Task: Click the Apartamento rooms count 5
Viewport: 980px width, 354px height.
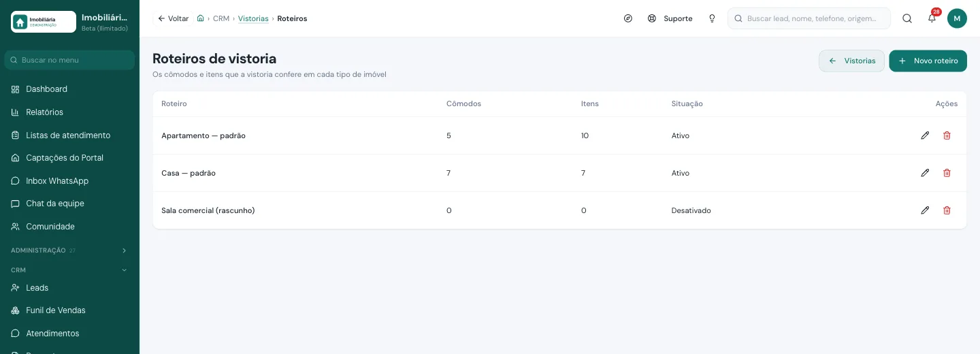Action: [x=448, y=135]
